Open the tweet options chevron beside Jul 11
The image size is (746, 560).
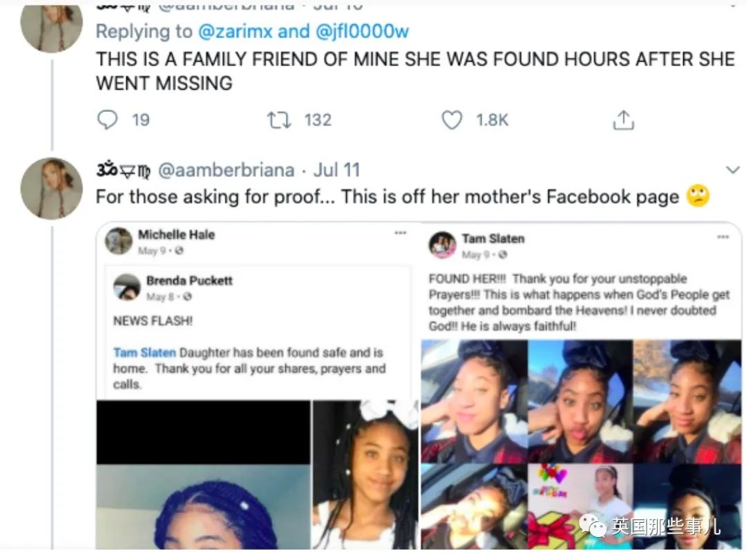732,170
